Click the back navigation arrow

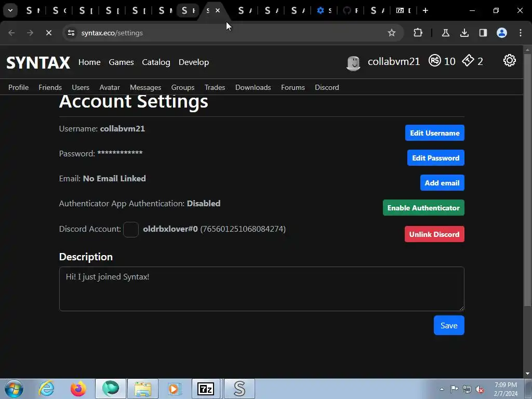(x=11, y=33)
